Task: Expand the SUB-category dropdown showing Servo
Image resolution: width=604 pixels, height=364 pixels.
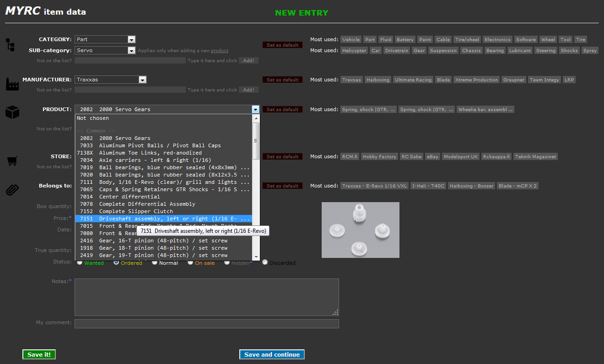Action: (x=105, y=50)
